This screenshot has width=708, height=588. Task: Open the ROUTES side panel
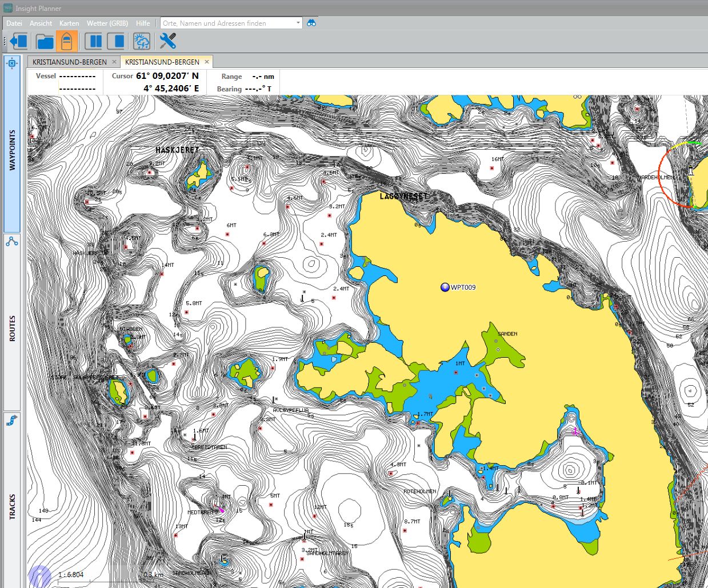[12, 328]
